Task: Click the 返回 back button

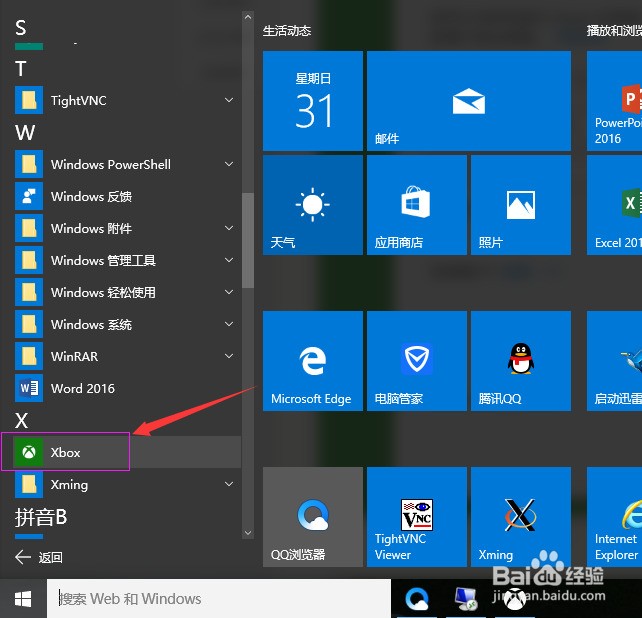Action: (x=38, y=557)
